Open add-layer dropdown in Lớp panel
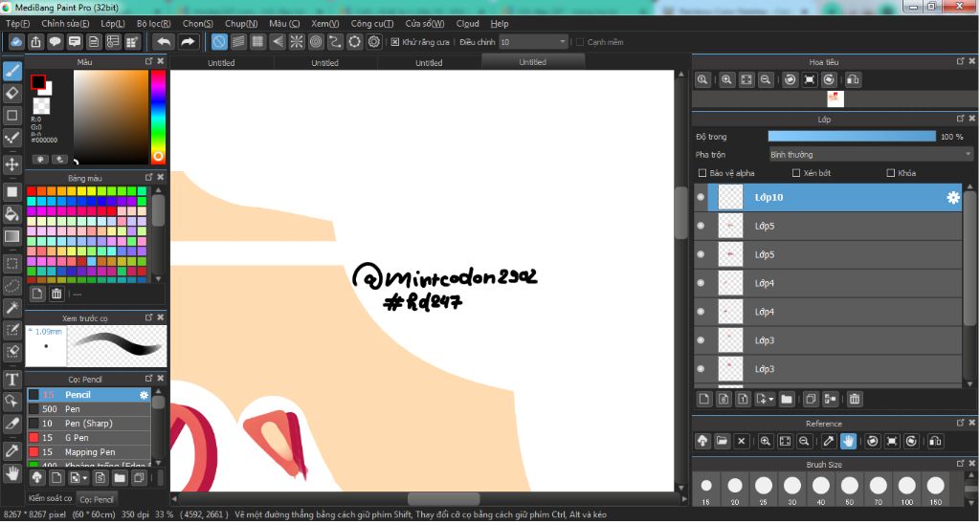The image size is (980, 524). pyautogui.click(x=765, y=399)
